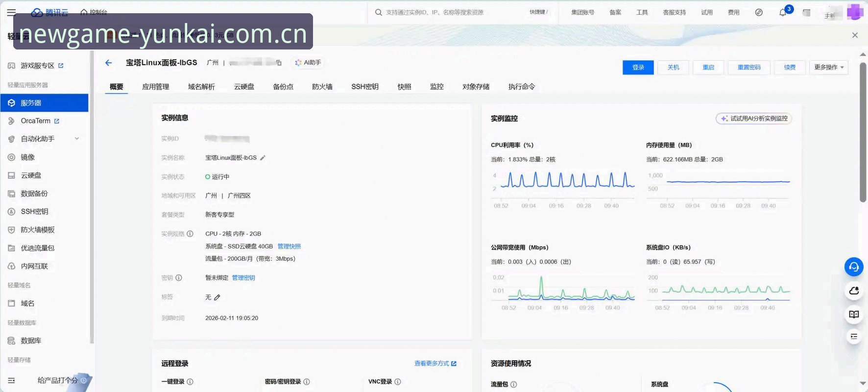This screenshot has width=868, height=392.
Task: Click 试试用AI分析实例监控 button
Action: (x=754, y=119)
